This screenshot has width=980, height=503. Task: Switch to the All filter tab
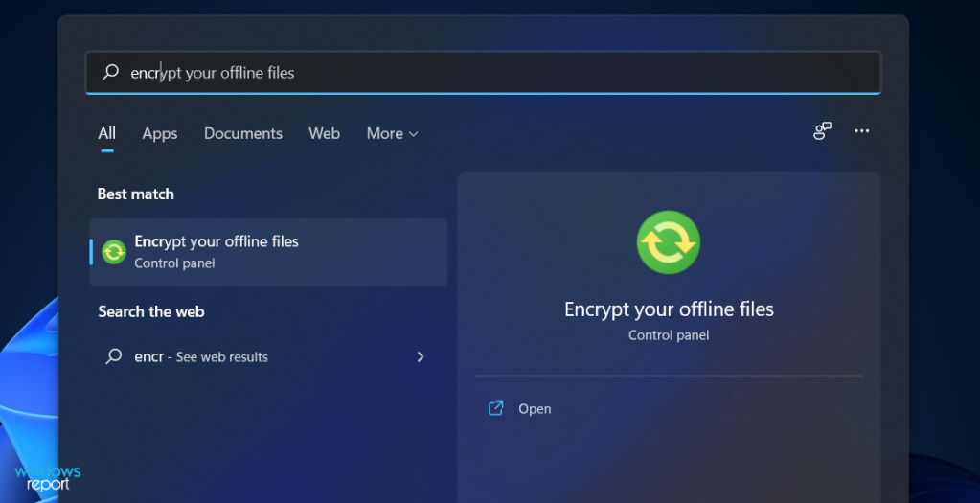[x=107, y=133]
